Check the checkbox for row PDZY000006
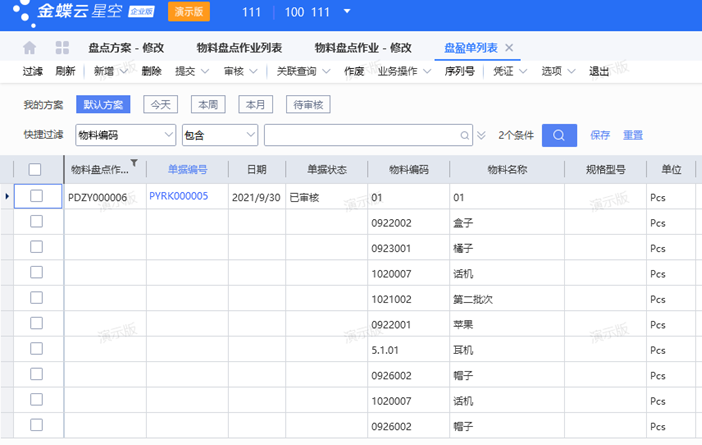The width and height of the screenshot is (702, 445). [36, 197]
